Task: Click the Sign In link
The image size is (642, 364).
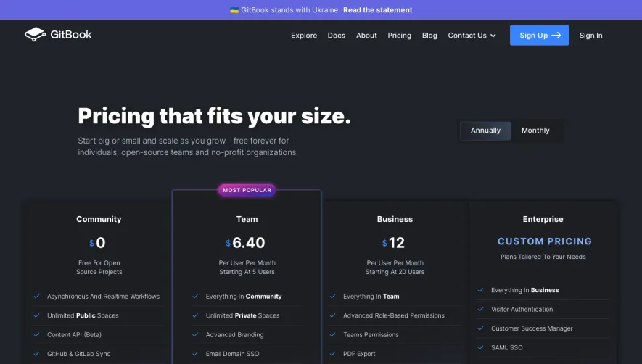Action: [590, 36]
